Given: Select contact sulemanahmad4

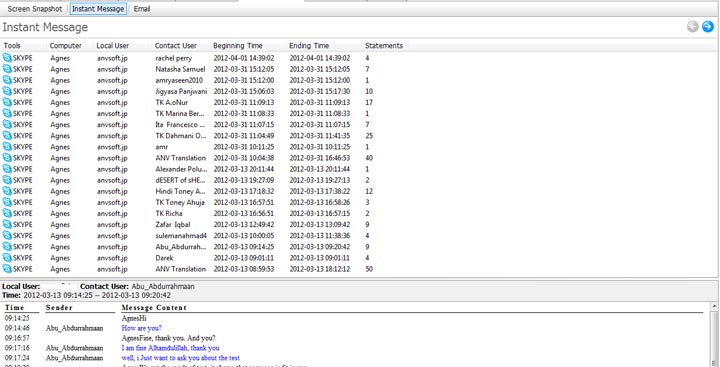Looking at the screenshot, I should point(181,236).
